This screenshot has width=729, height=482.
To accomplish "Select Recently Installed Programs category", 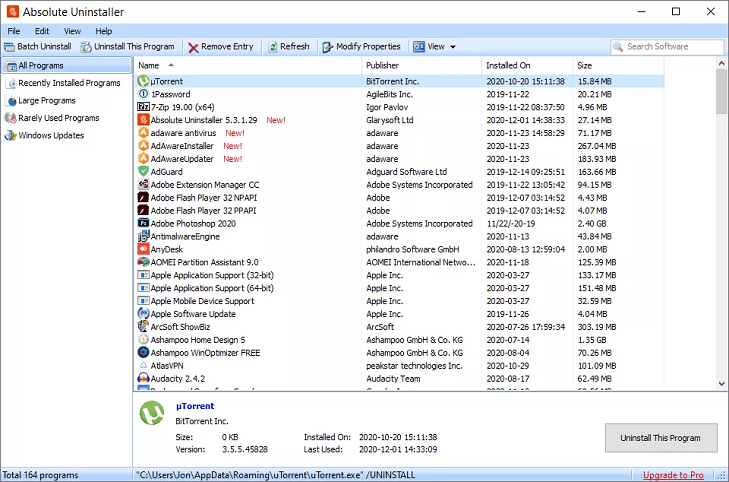I will [x=69, y=83].
